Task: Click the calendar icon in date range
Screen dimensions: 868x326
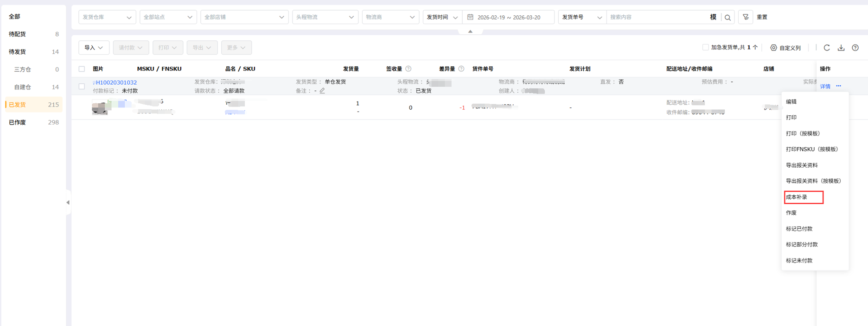Action: point(470,17)
